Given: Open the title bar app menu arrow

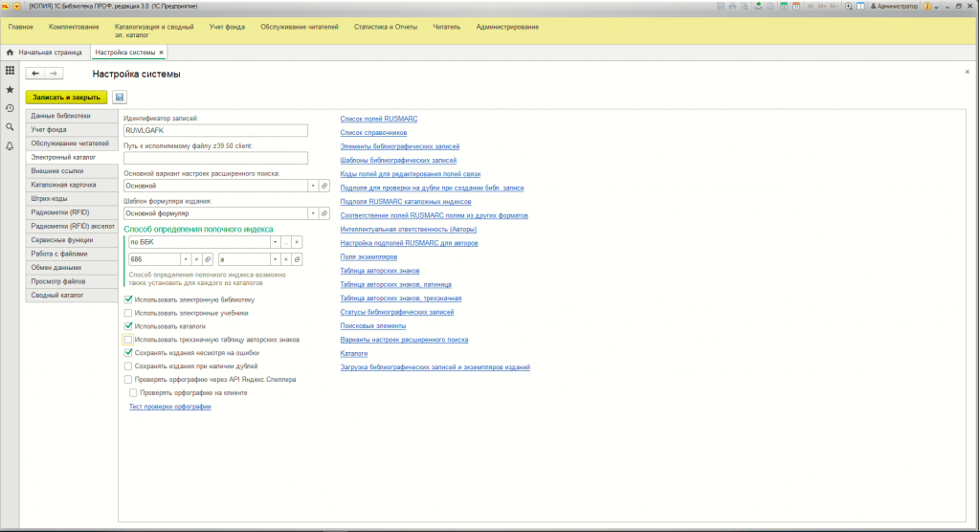Looking at the screenshot, I should coord(17,7).
